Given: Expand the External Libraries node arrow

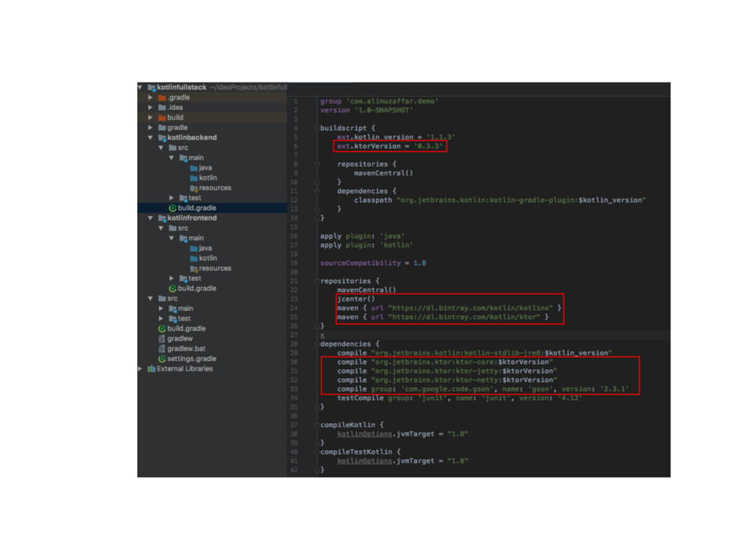Looking at the screenshot, I should [x=140, y=369].
